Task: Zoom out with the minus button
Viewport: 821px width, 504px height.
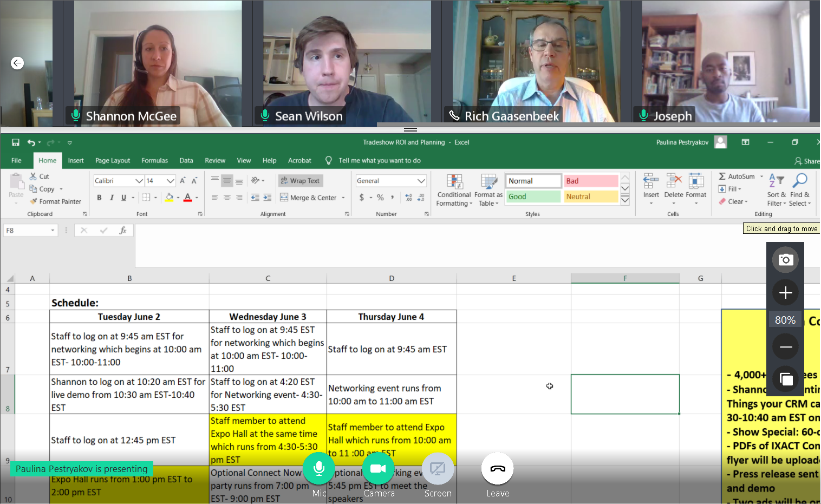Action: [x=785, y=347]
